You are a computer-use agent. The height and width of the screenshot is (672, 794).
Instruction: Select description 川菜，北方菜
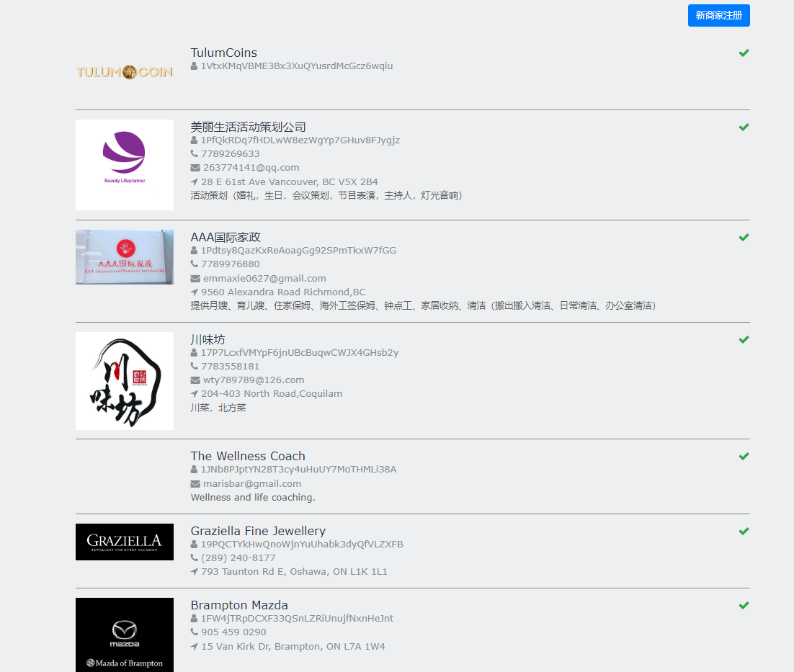(x=218, y=408)
